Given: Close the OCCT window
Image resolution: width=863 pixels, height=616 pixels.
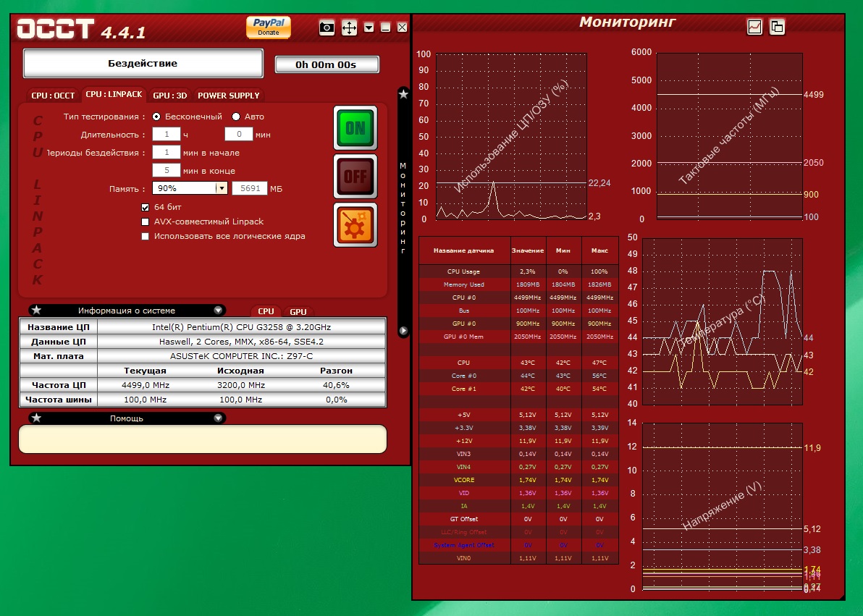Looking at the screenshot, I should pos(403,28).
